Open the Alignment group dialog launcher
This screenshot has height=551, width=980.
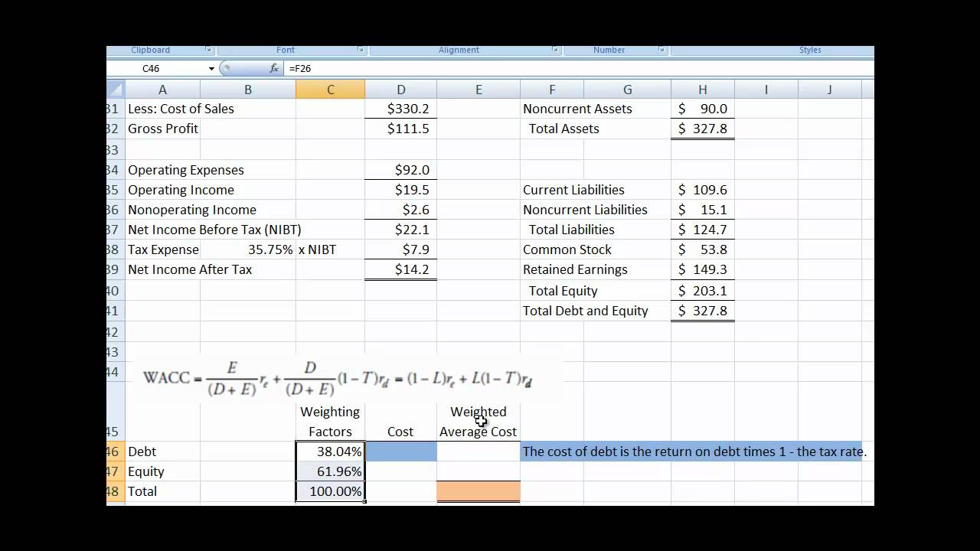coord(556,50)
